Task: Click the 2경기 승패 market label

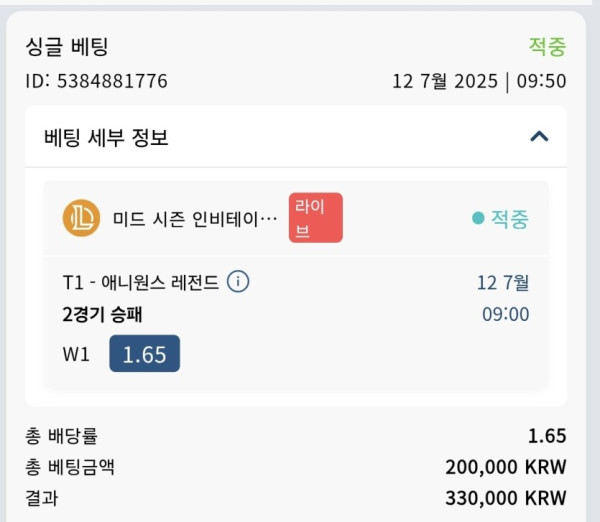Action: pos(102,315)
